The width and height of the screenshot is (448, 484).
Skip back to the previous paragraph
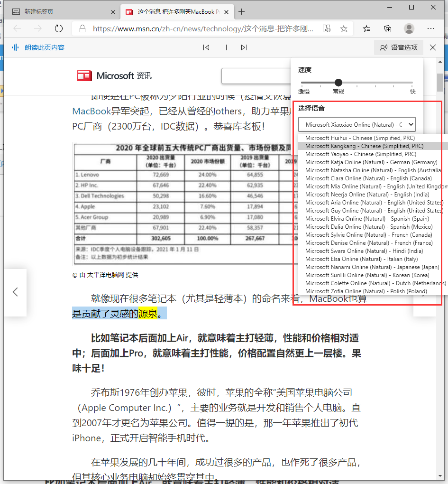[x=206, y=47]
